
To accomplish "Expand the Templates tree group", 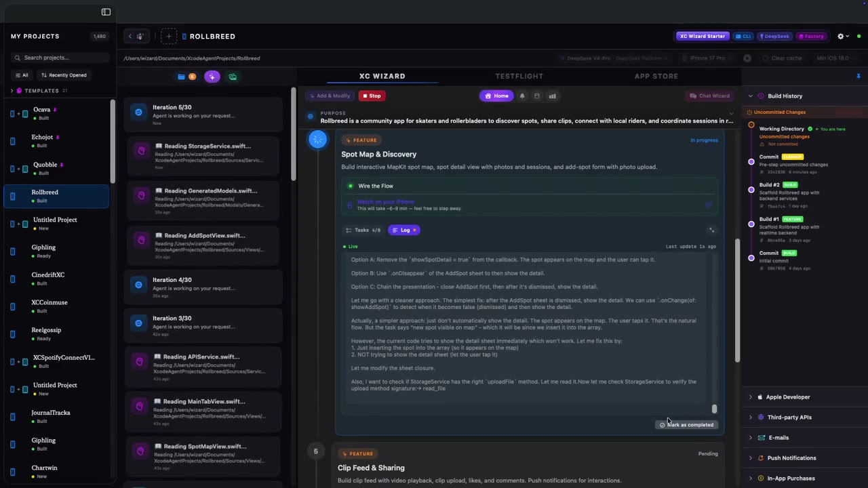I will (12, 90).
